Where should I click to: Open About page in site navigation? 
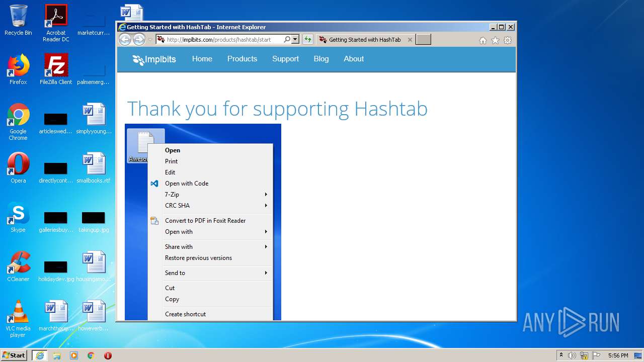click(354, 59)
